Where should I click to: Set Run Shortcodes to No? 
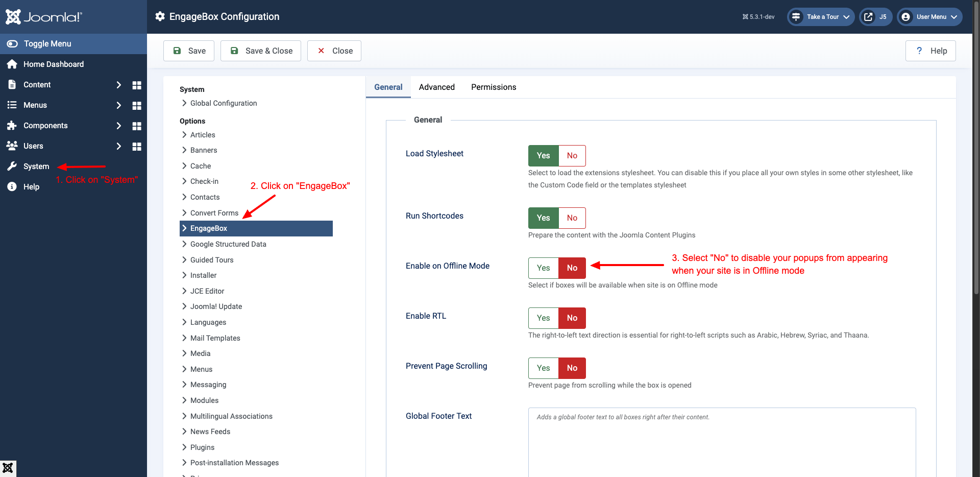572,218
